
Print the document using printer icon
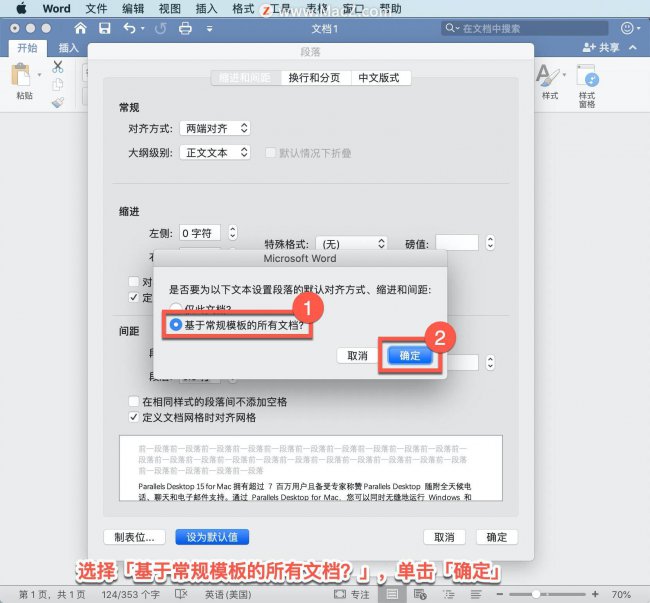(x=185, y=28)
